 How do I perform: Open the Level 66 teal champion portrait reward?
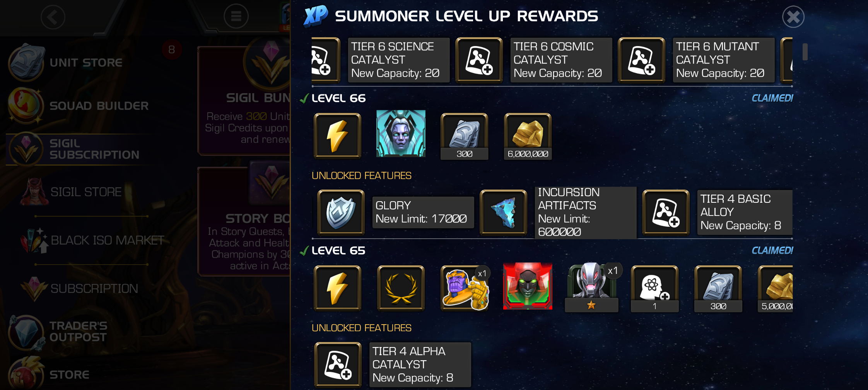tap(401, 133)
